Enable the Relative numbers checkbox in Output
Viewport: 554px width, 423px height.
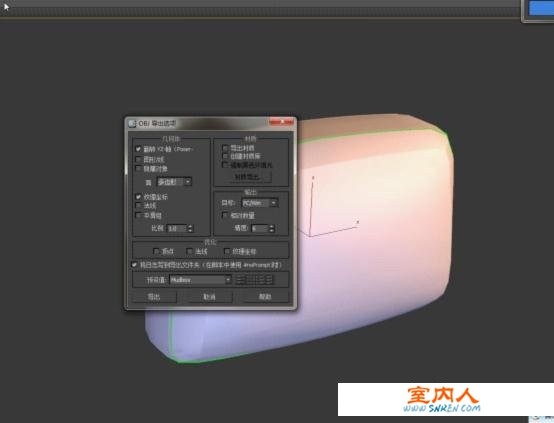point(225,215)
